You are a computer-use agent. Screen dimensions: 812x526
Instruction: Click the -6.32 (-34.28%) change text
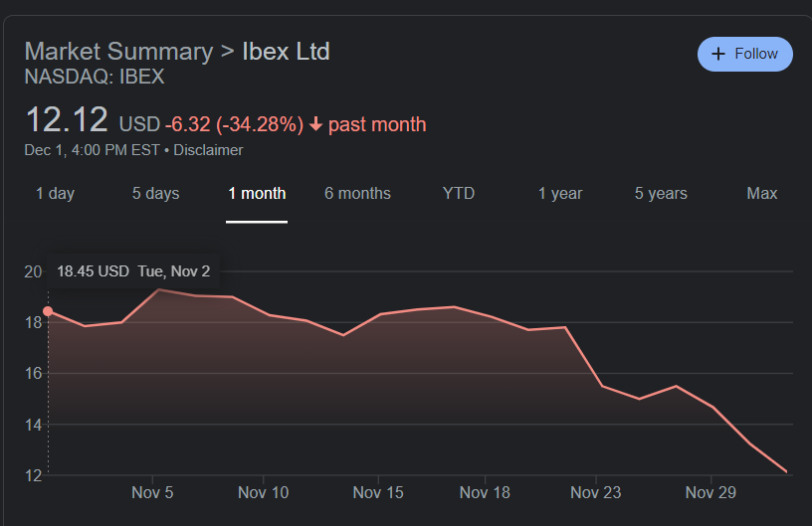click(x=234, y=124)
